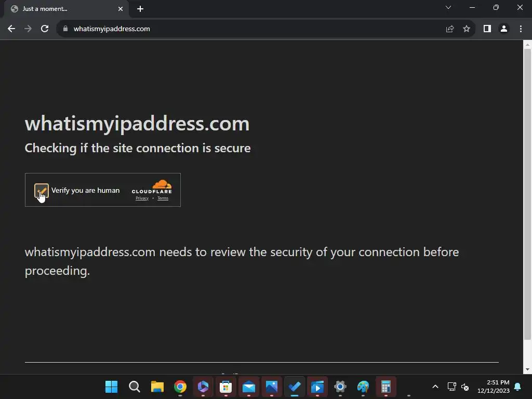Open Photos app from taskbar
This screenshot has height=399, width=532.
coord(271,387)
